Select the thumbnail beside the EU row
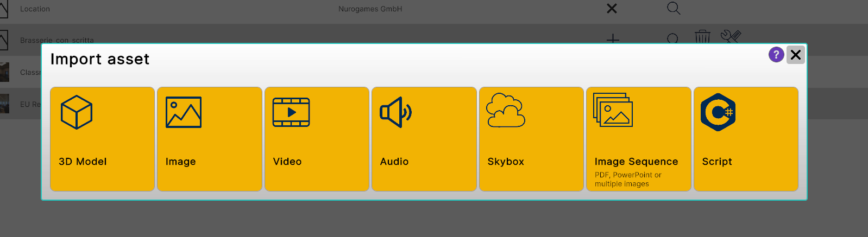This screenshot has height=237, width=868. (4, 104)
